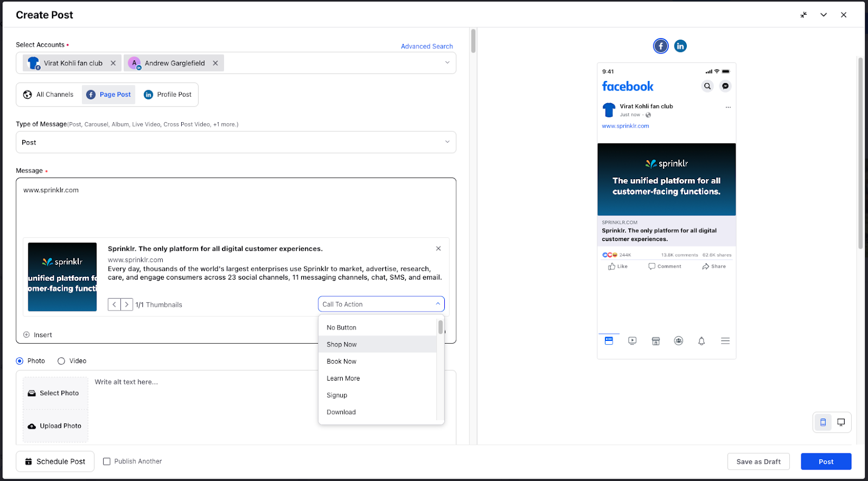Viewport: 868px width, 481px height.
Task: Click the hamburger menu in preview nav
Action: 725,341
